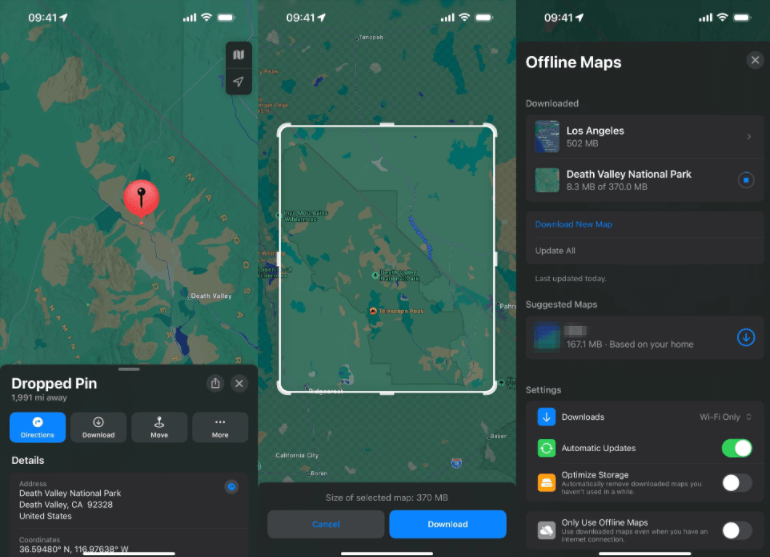Tap the red dropped pin marker
Image resolution: width=770 pixels, height=557 pixels.
141,197
